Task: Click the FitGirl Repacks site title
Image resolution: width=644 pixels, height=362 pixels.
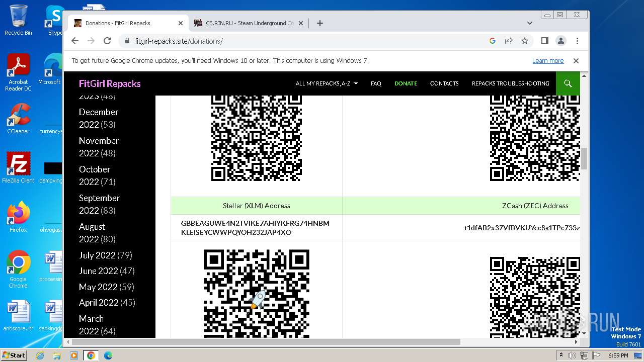Action: pos(110,83)
